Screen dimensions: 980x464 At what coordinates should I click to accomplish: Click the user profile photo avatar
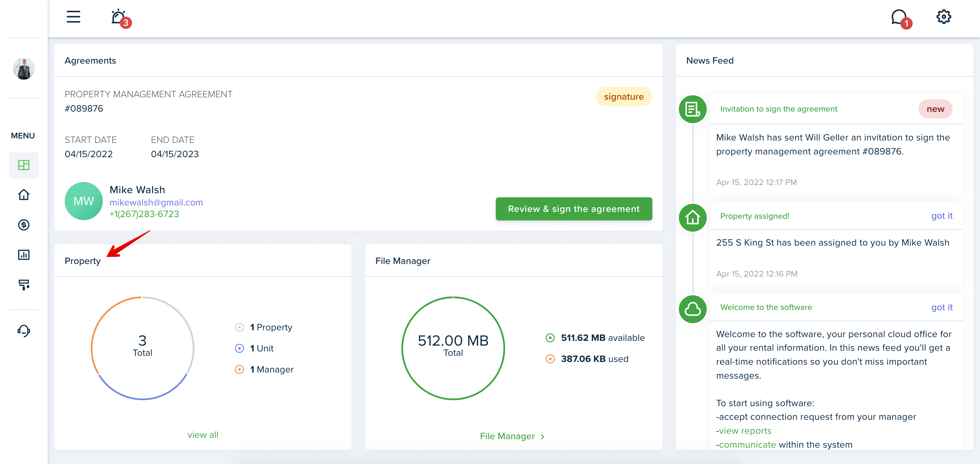tap(23, 69)
